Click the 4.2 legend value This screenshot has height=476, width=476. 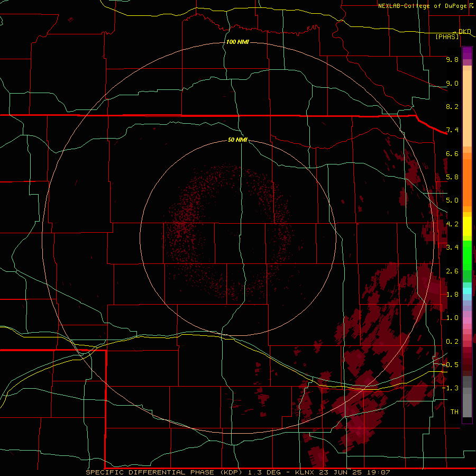452,224
